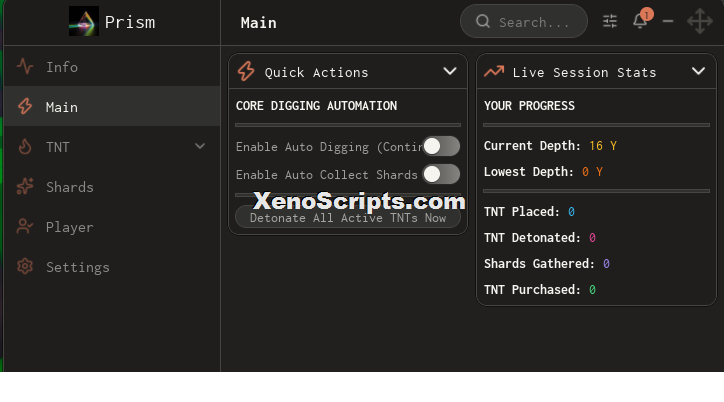Expand the TNT sidebar submenu chevron
This screenshot has height=402, width=724.
[200, 146]
